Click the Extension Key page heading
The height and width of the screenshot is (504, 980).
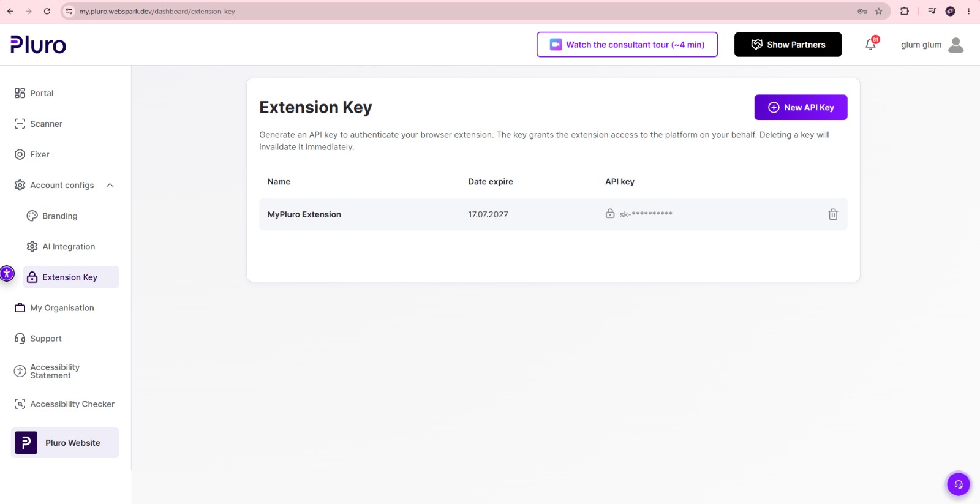pos(315,107)
